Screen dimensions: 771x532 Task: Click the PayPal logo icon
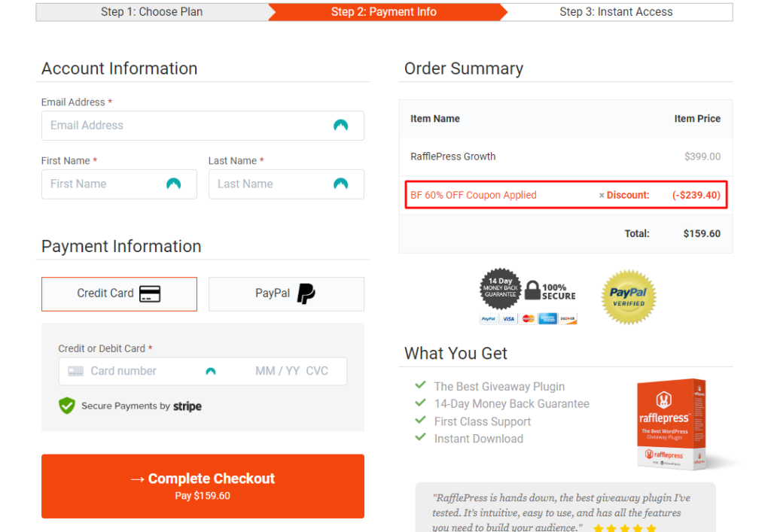click(x=306, y=293)
